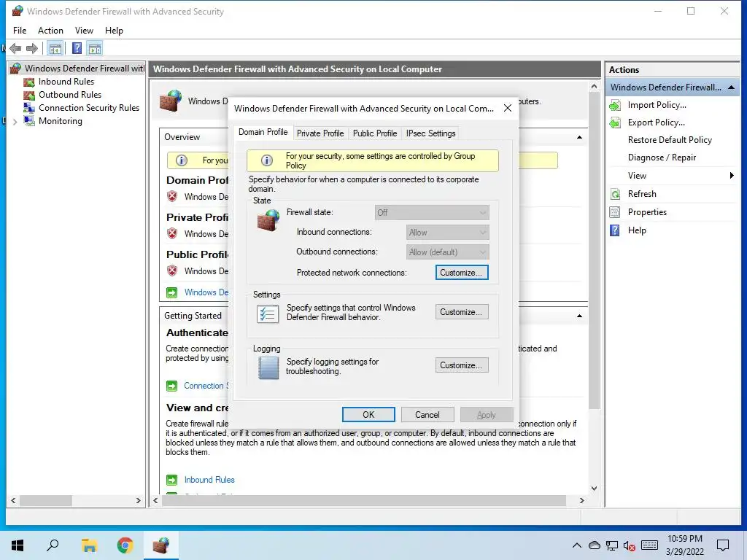Viewport: 747px width, 560px height.
Task: Open the File menu
Action: 20,31
